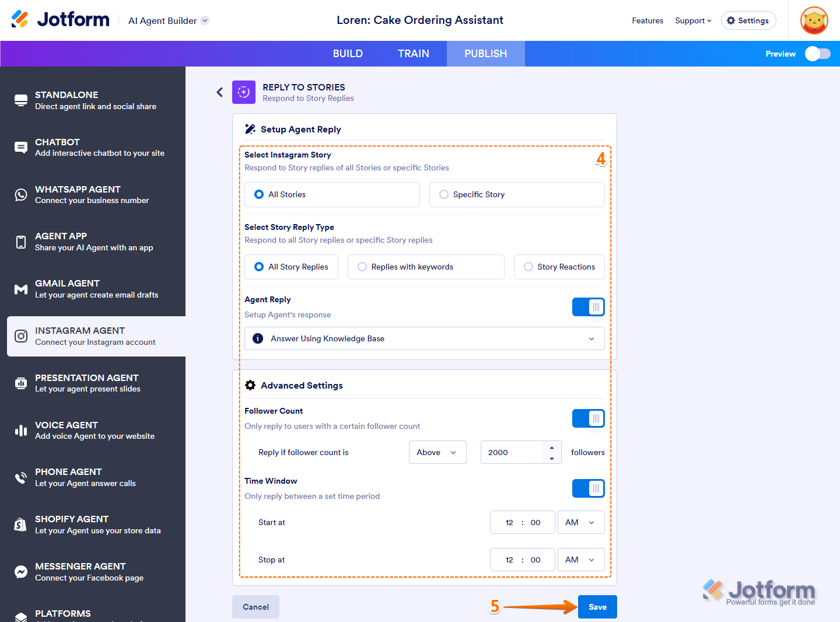The width and height of the screenshot is (840, 622).
Task: Open the Gmail Agent section
Action: click(x=96, y=289)
